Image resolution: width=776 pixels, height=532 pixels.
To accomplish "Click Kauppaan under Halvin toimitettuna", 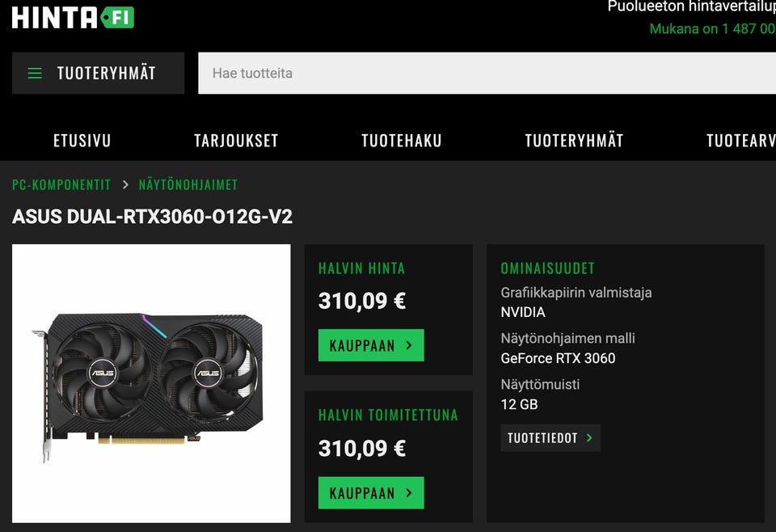I will tap(371, 492).
